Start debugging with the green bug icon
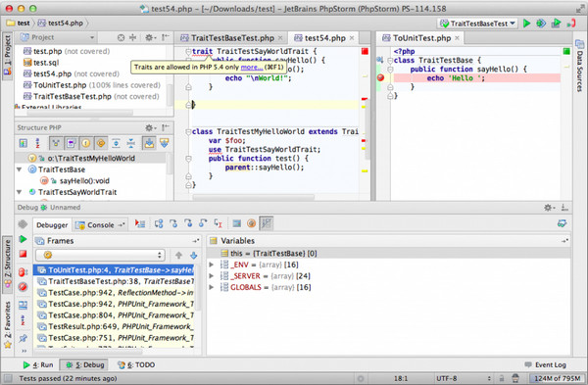The height and width of the screenshot is (385, 588). coord(541,24)
